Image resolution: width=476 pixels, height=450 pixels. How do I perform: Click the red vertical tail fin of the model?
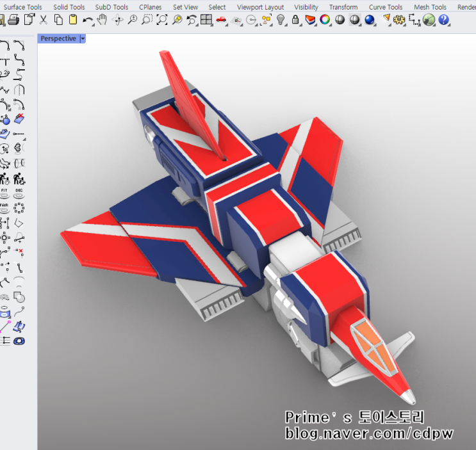point(192,103)
